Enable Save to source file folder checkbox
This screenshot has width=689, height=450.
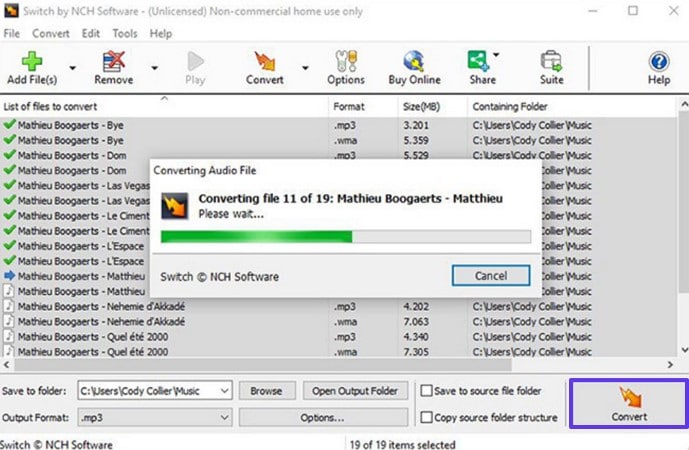426,391
